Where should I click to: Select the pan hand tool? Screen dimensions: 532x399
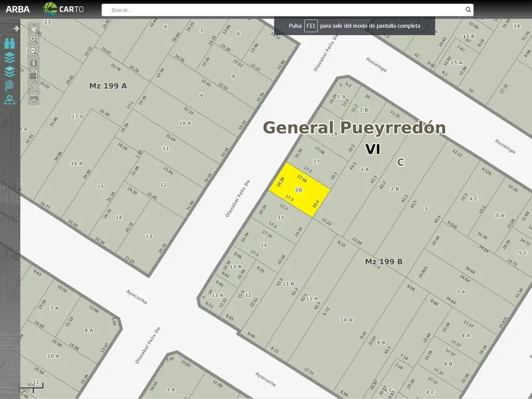point(34,28)
